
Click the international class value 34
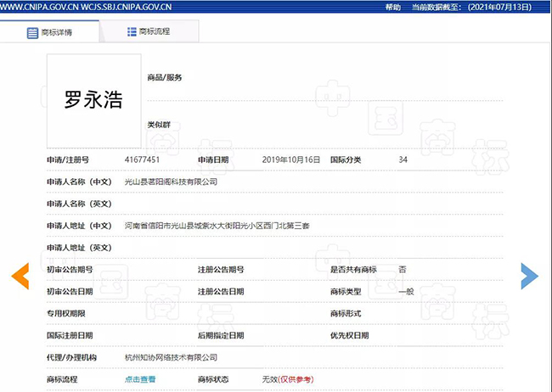(403, 160)
